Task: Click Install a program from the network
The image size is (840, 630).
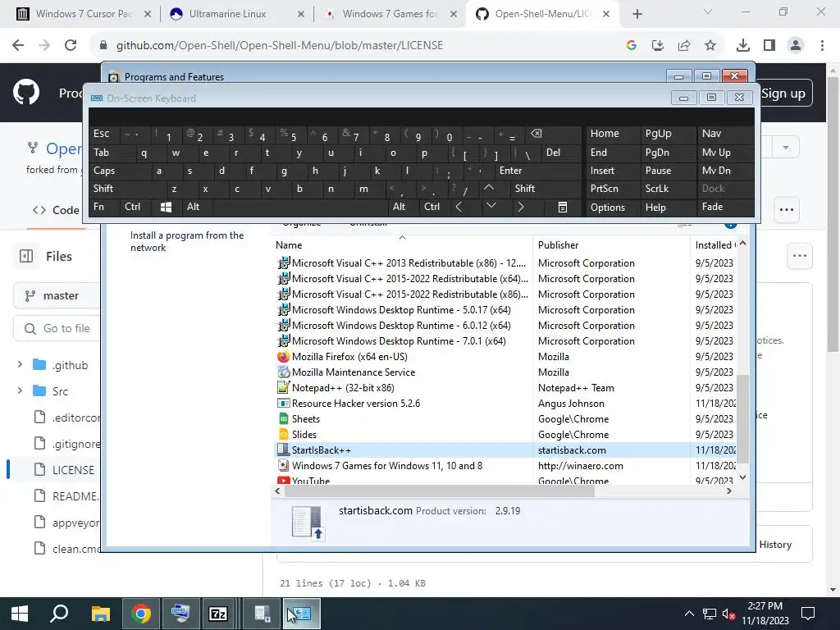Action: (187, 242)
